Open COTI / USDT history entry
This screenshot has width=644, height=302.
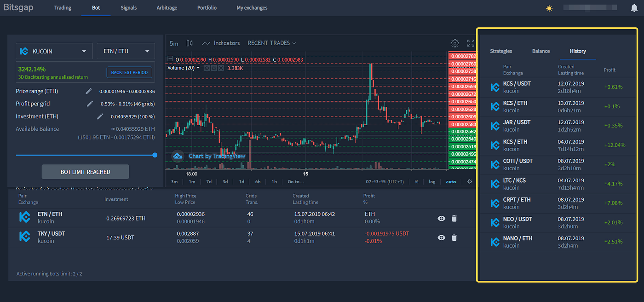(x=558, y=164)
